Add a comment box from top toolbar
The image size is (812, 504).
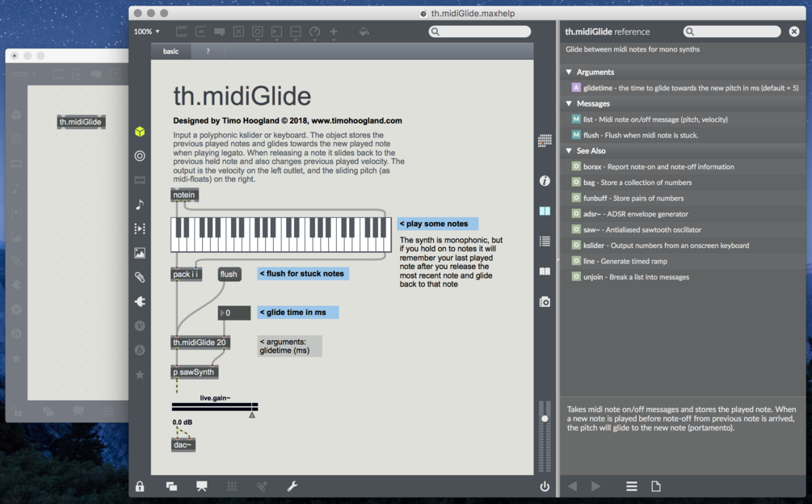220,32
